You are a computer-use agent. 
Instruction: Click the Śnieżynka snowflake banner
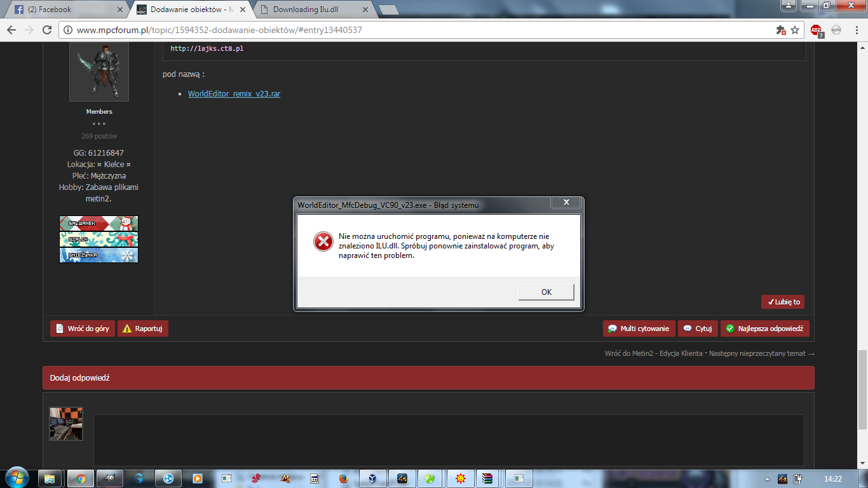tap(98, 255)
